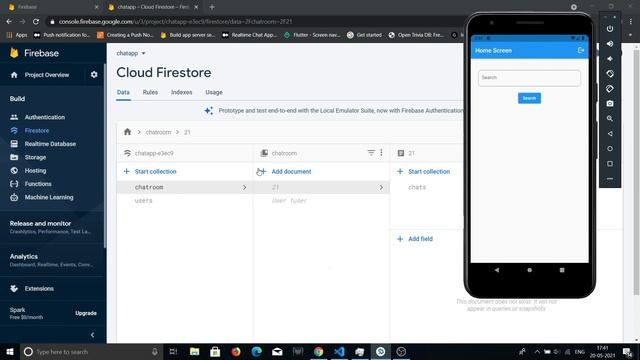640x360 pixels.
Task: Rotate emulator right
Action: 610,89
